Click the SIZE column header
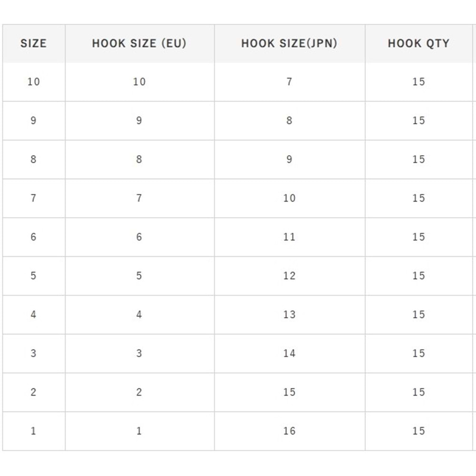The width and height of the screenshot is (476, 476). (x=33, y=43)
